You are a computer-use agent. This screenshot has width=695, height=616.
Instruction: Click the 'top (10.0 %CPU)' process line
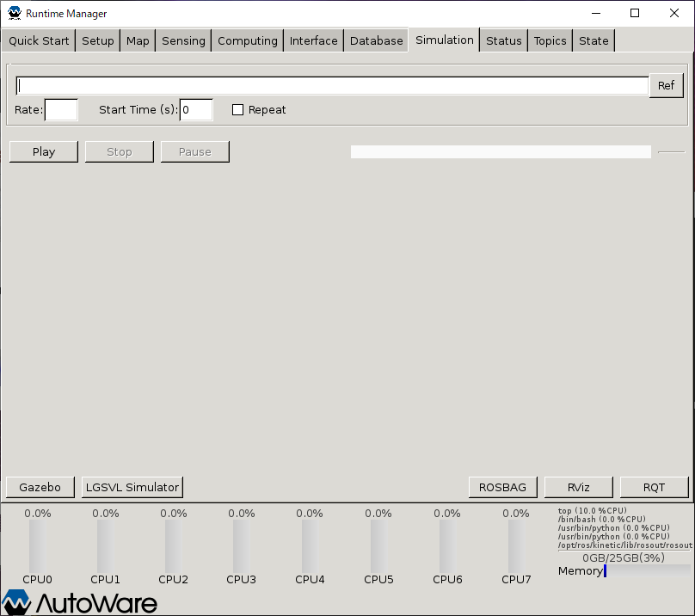592,510
